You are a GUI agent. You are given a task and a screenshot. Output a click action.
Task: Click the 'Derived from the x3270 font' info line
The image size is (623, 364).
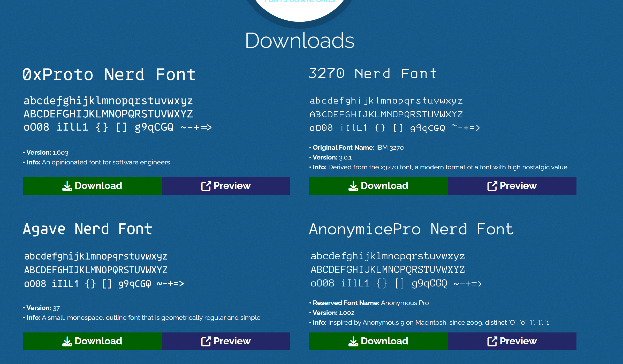438,167
